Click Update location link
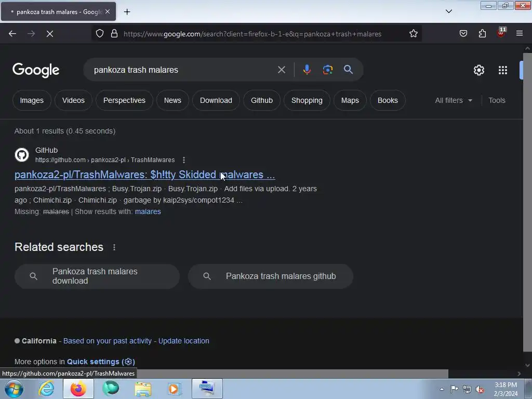 (x=183, y=341)
